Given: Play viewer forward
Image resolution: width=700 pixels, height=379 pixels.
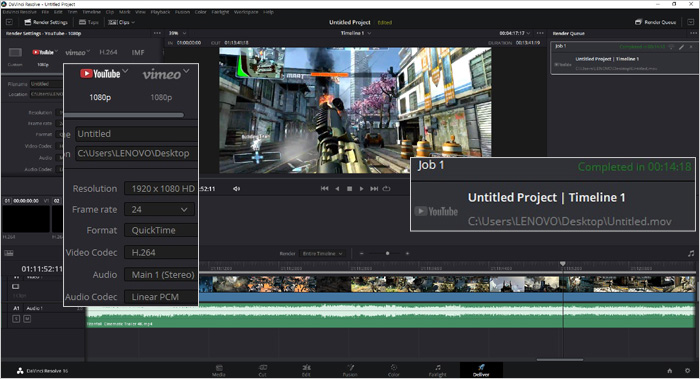Looking at the screenshot, I should (362, 189).
